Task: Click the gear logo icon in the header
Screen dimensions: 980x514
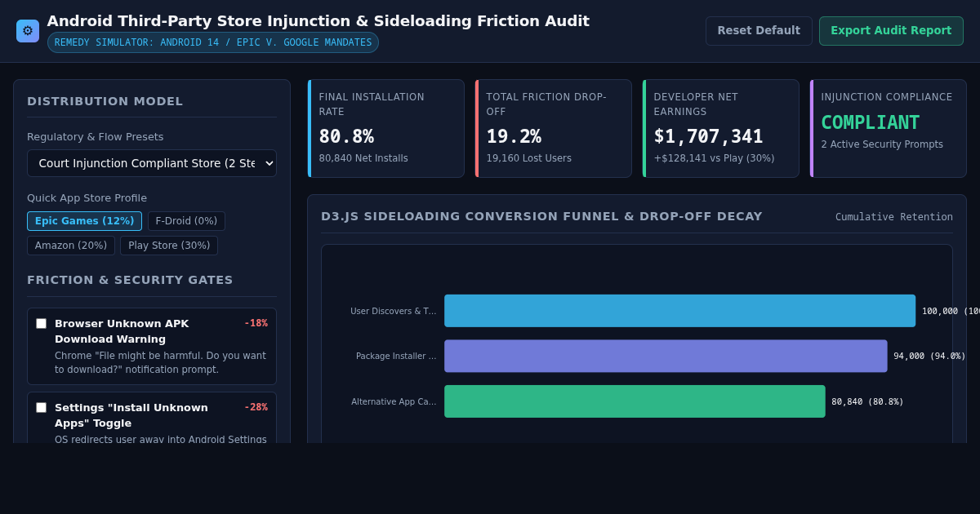Action: point(28,31)
